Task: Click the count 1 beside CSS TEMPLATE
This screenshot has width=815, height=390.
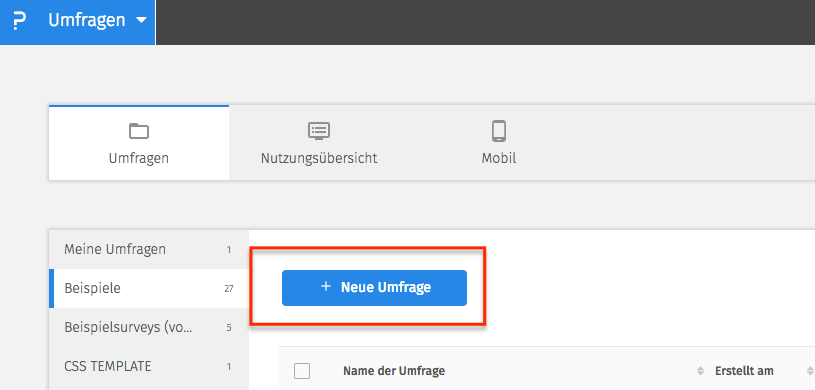Action: (x=229, y=367)
